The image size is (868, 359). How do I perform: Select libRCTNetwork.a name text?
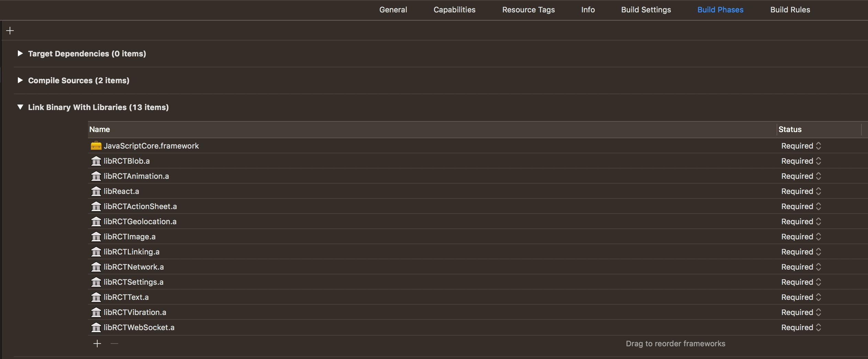point(134,267)
